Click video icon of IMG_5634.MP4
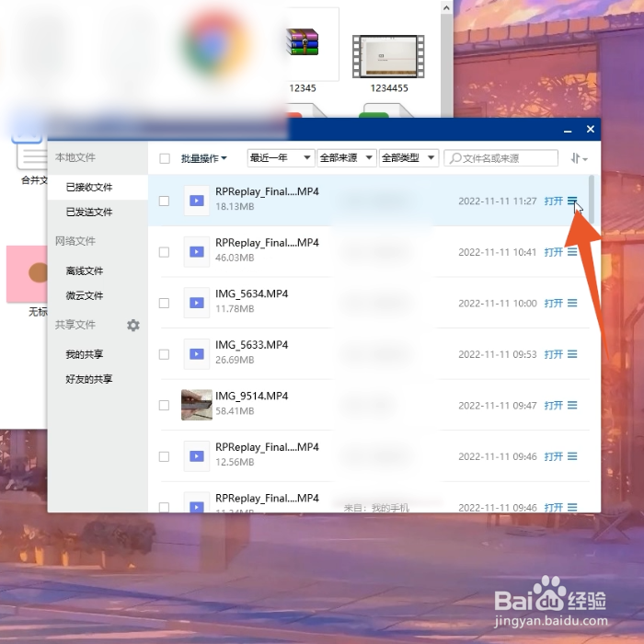Viewport: 644px width, 644px height. (x=197, y=303)
